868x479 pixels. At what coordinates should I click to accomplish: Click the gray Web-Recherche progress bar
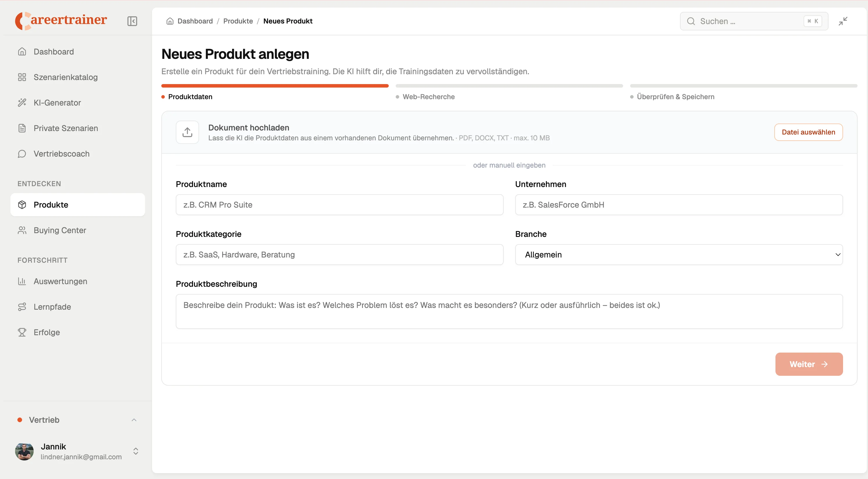tap(509, 86)
